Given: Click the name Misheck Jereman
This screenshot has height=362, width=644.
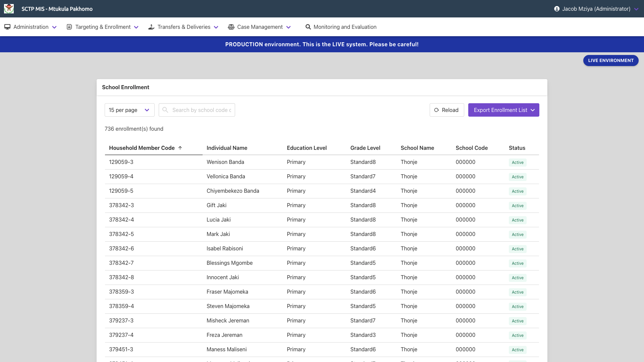Looking at the screenshot, I should [x=228, y=320].
